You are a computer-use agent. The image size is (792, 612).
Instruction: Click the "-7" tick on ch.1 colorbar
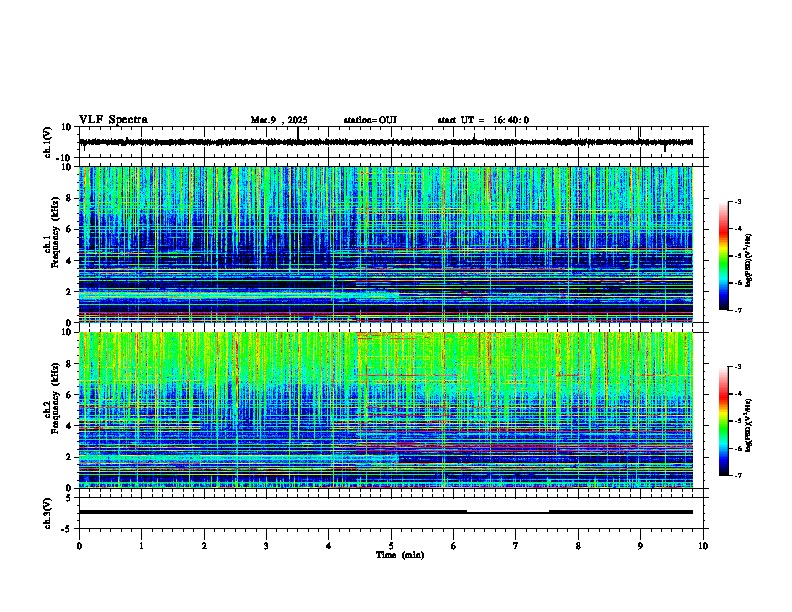coord(737,310)
